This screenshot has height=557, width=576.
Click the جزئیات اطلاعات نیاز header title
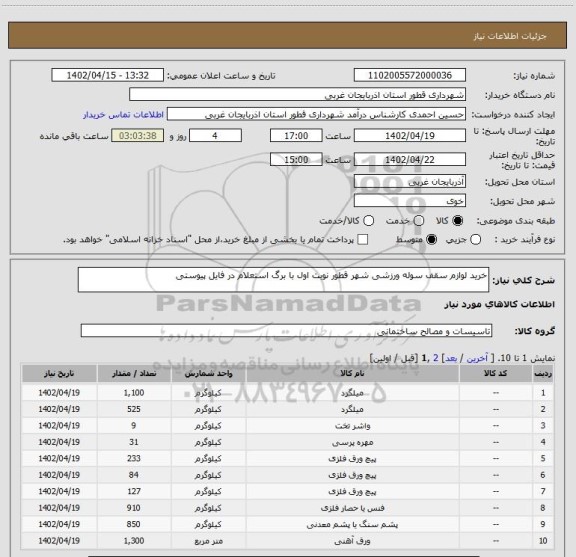coord(510,36)
